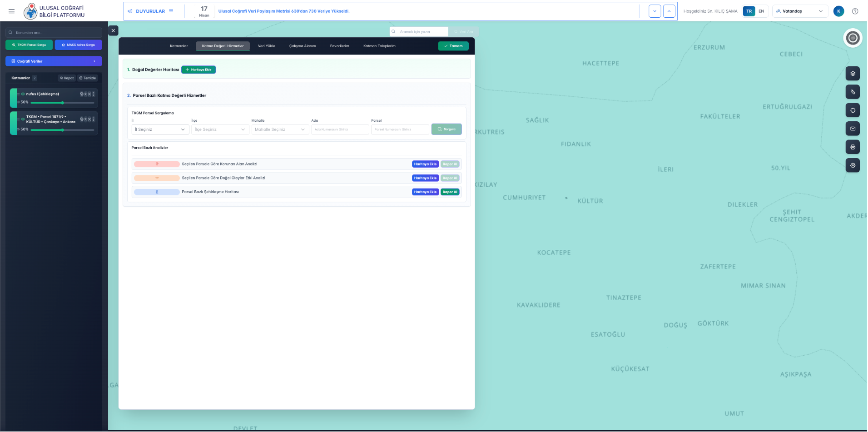Image resolution: width=868 pixels, height=432 pixels.
Task: Click Kapat to hide all layers
Action: coord(67,78)
